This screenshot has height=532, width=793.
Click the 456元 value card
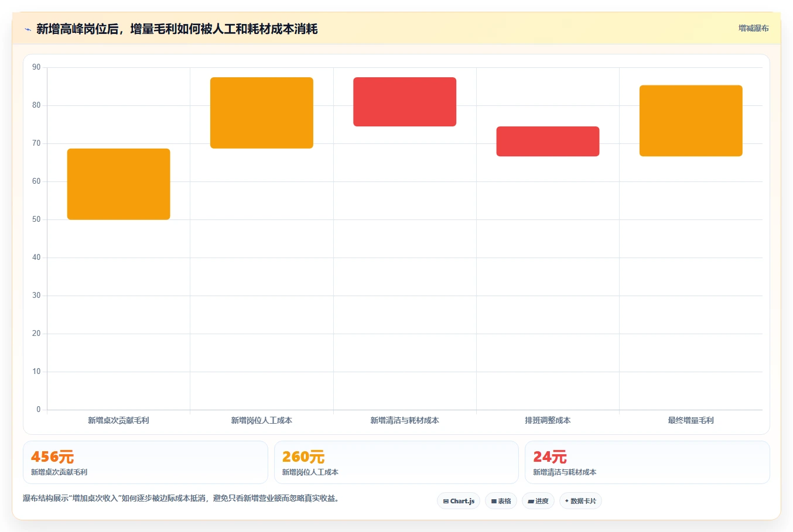145,462
